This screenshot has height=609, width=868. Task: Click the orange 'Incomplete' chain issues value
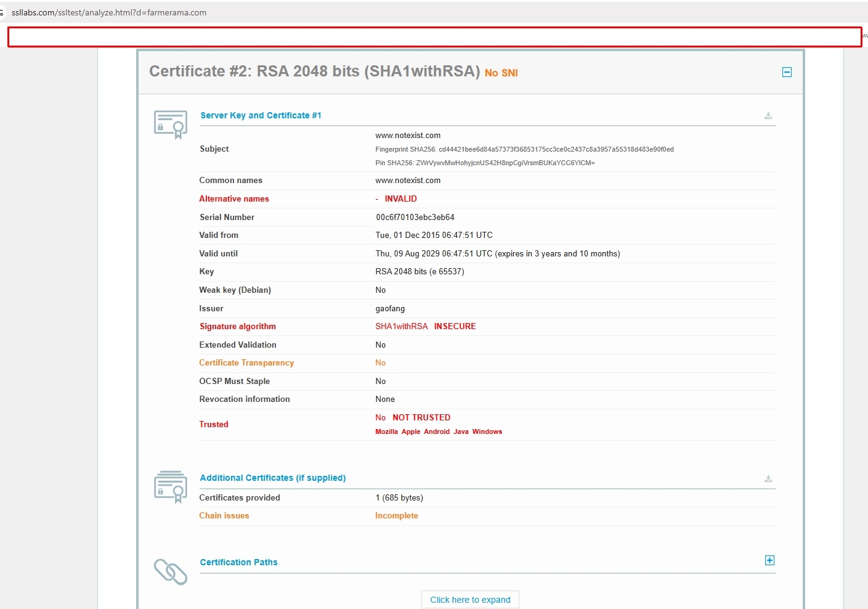(x=396, y=515)
